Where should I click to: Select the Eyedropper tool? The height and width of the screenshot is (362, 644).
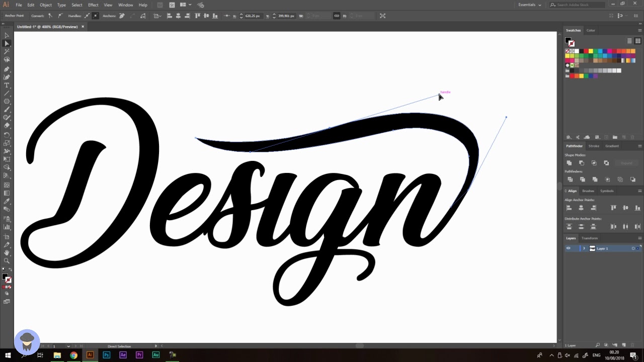[x=7, y=201]
